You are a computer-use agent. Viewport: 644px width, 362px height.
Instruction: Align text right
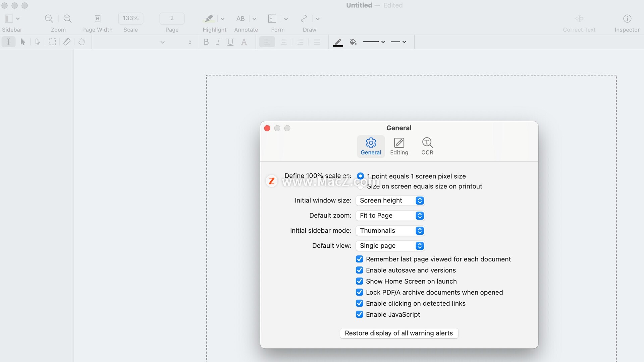click(301, 42)
